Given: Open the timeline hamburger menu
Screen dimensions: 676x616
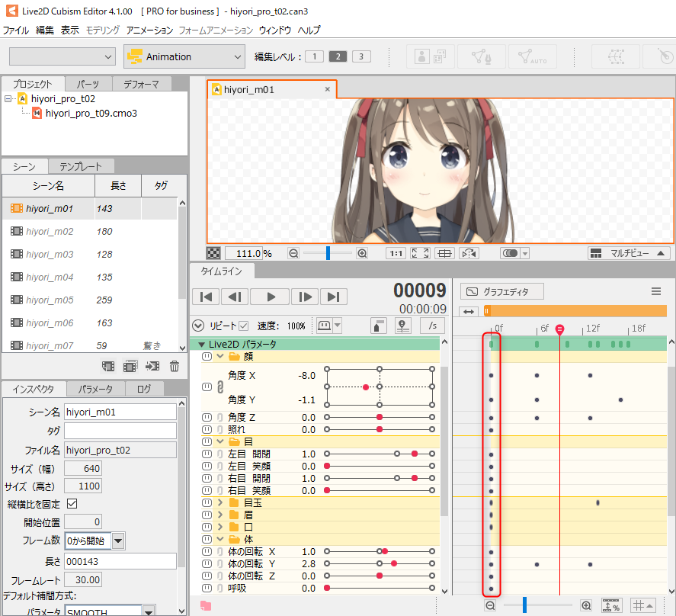Looking at the screenshot, I should 655,291.
